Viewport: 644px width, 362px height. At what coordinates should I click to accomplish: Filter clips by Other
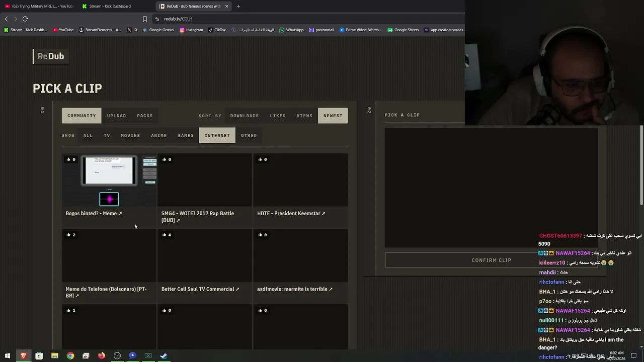(x=249, y=135)
